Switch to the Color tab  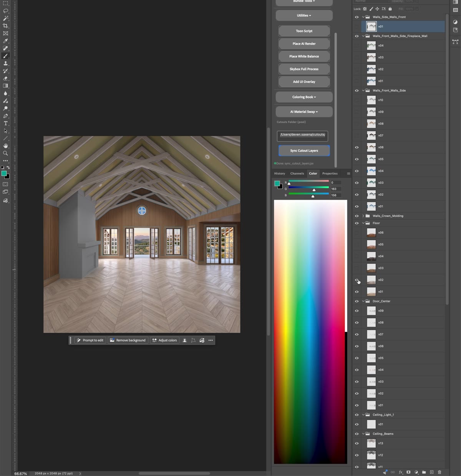point(313,173)
